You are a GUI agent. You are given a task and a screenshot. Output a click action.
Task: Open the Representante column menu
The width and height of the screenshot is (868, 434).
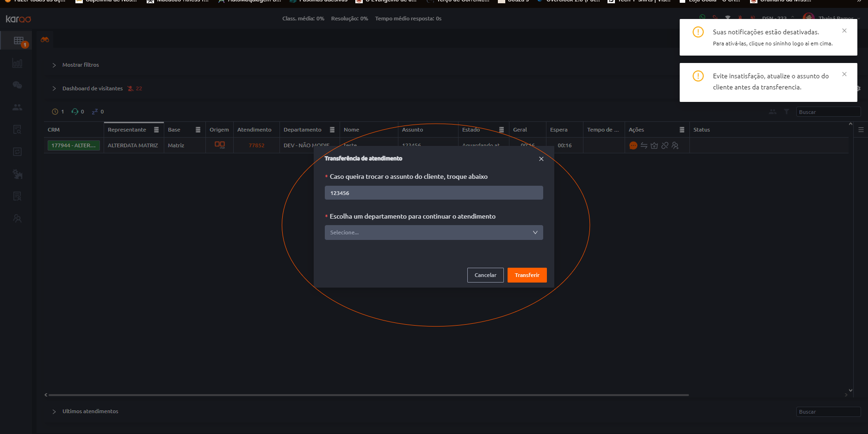pos(156,130)
